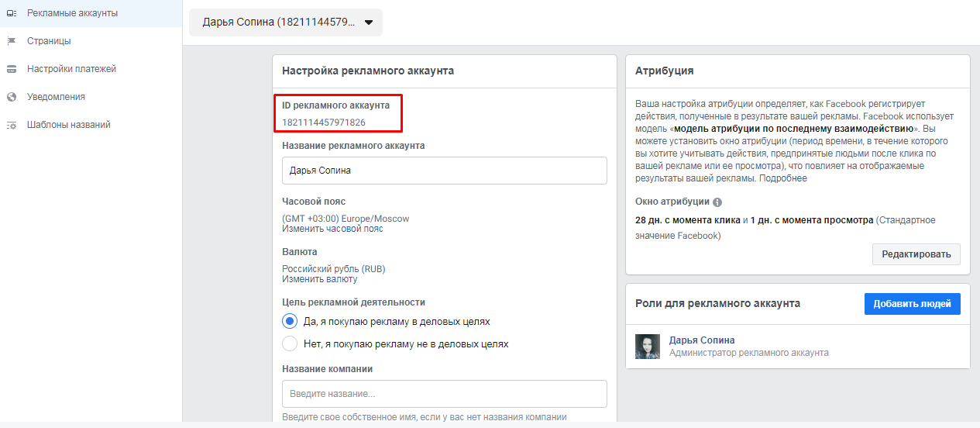This screenshot has width=980, height=428.
Task: Open the Страницы menu item
Action: click(x=49, y=41)
